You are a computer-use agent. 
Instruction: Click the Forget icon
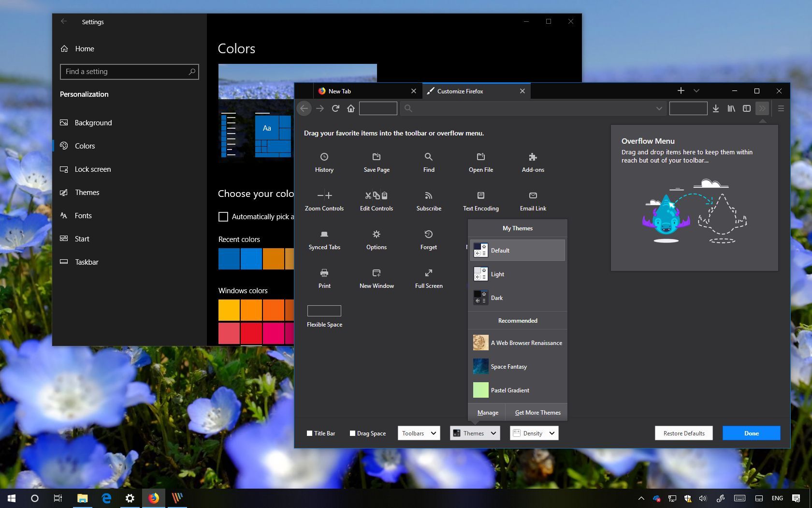tap(429, 234)
